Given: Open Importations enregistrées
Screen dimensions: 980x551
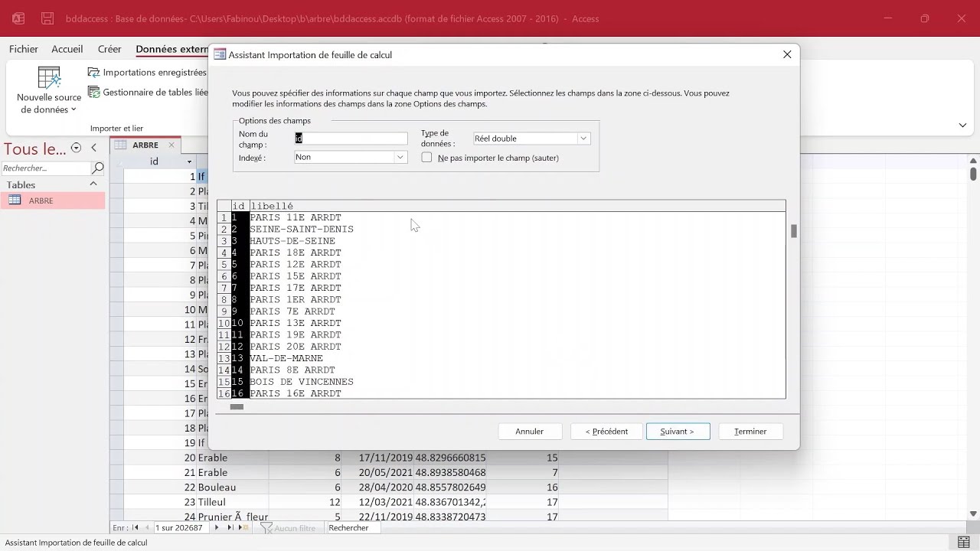Looking at the screenshot, I should coord(147,73).
